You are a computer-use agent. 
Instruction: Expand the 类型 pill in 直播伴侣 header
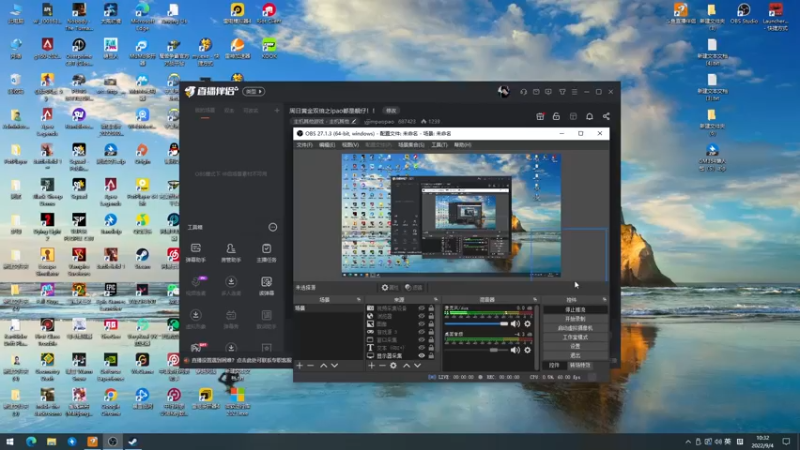(x=254, y=91)
